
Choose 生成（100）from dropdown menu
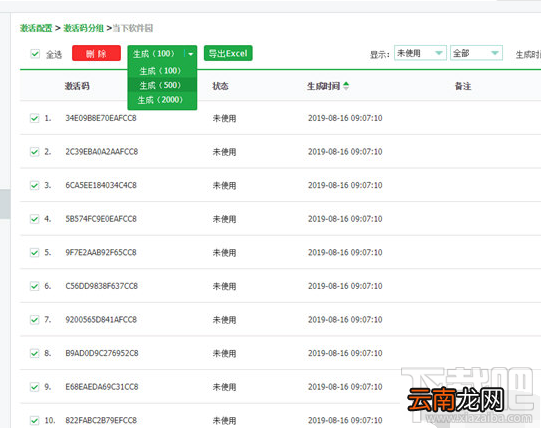160,71
